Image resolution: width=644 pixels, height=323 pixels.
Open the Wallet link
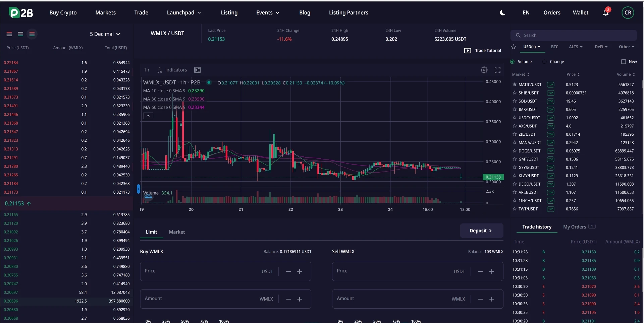point(580,13)
